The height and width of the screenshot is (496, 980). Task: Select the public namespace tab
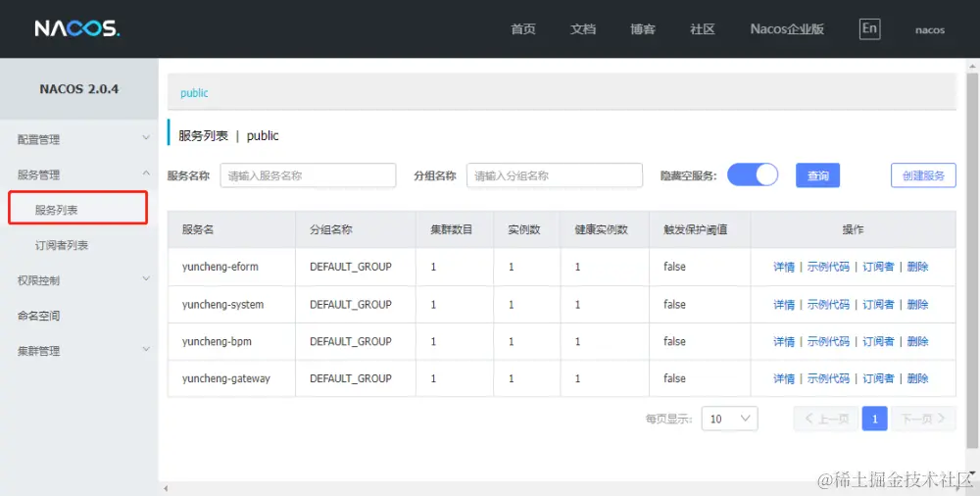[x=194, y=92]
